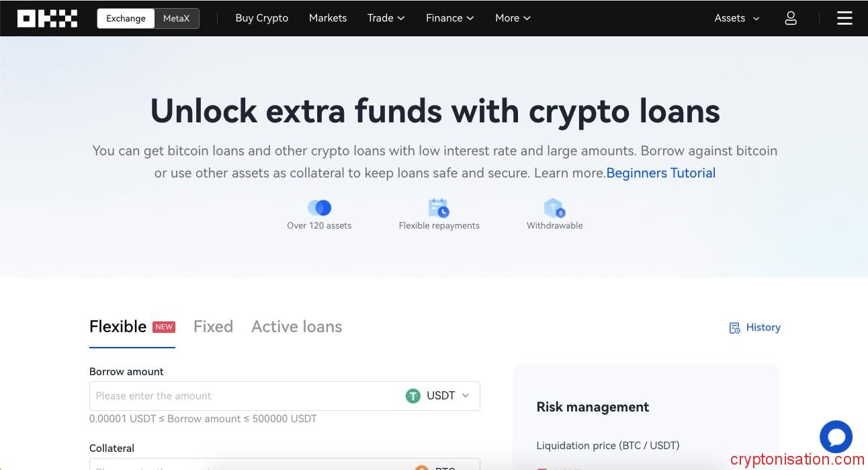Screen dimensions: 868x470
Task: Click the borrow amount input field
Action: [x=235, y=396]
